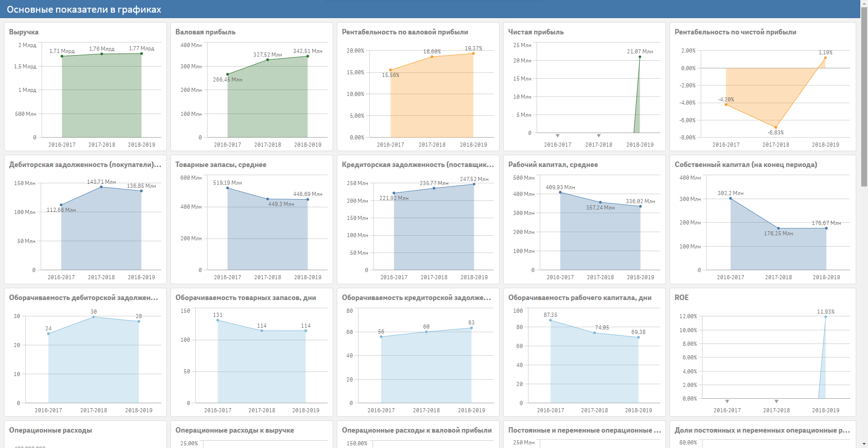Click the green filled area of Выручка chart
Viewport: 868px width, 448px height.
point(102,97)
